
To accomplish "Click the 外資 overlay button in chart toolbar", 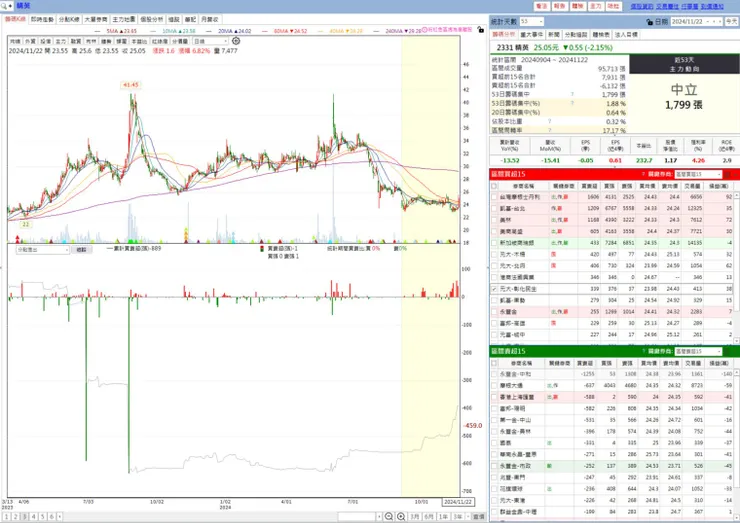I will click(30, 42).
